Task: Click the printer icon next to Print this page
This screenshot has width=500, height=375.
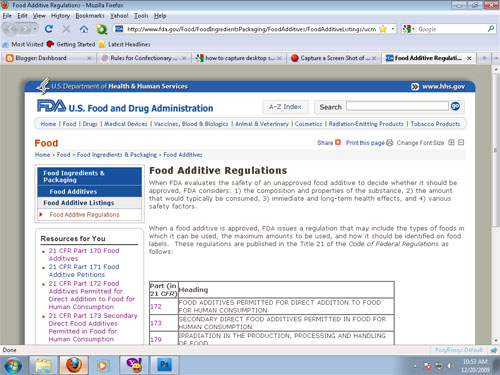Action: coord(389,143)
